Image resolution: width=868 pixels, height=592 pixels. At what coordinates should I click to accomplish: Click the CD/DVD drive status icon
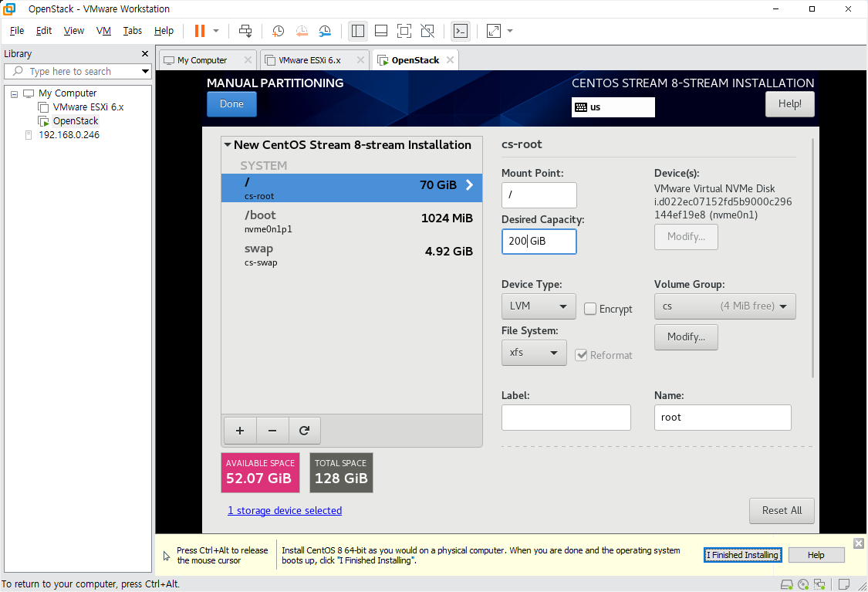[x=803, y=584]
